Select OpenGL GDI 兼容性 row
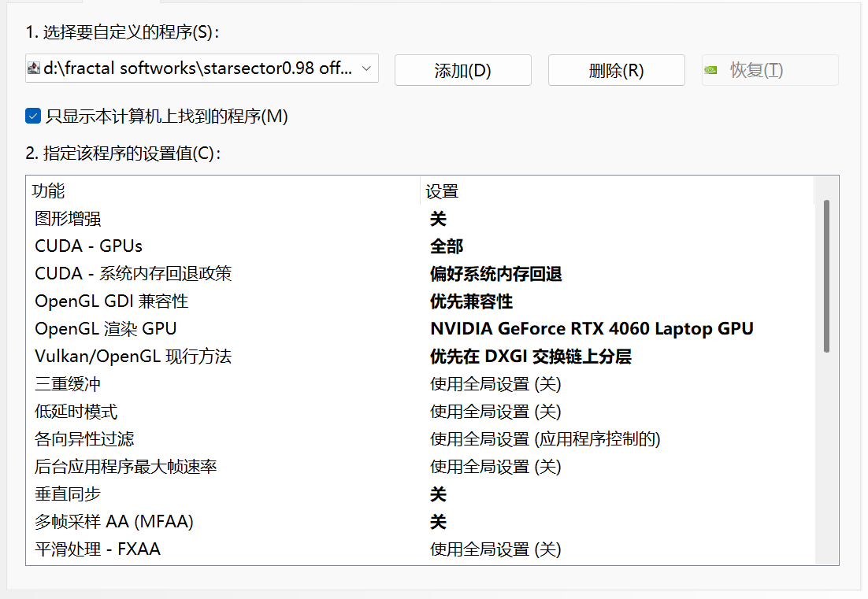Image resolution: width=868 pixels, height=599 pixels. 420,301
